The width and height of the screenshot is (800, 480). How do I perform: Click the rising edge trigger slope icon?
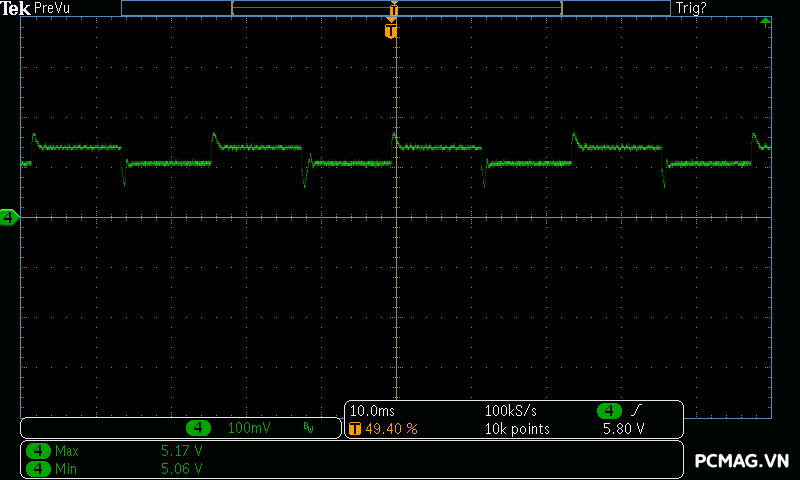tap(636, 411)
